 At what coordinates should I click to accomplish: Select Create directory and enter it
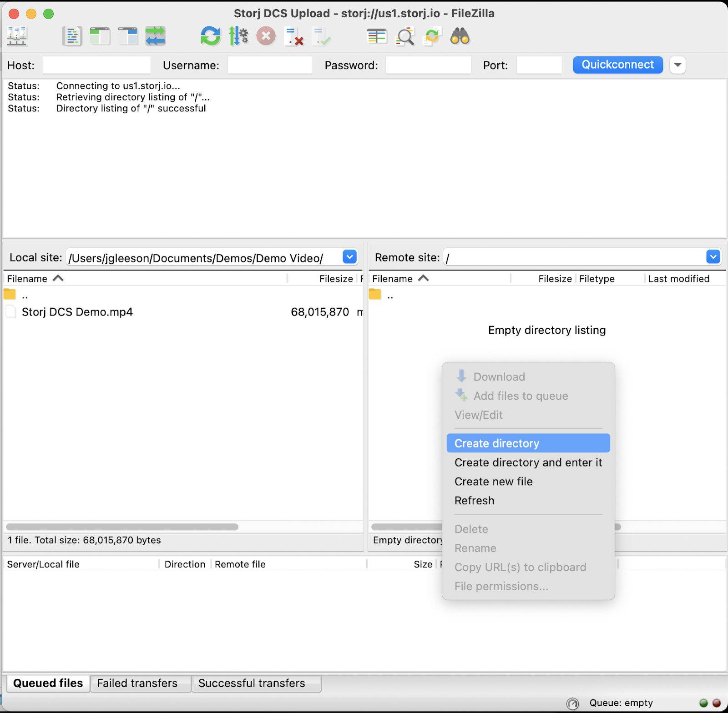point(528,462)
